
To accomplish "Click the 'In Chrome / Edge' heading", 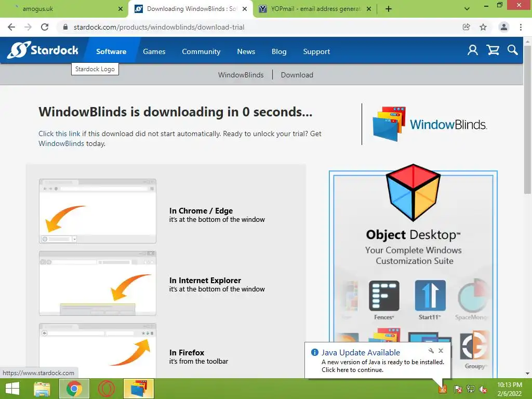I will tap(201, 211).
